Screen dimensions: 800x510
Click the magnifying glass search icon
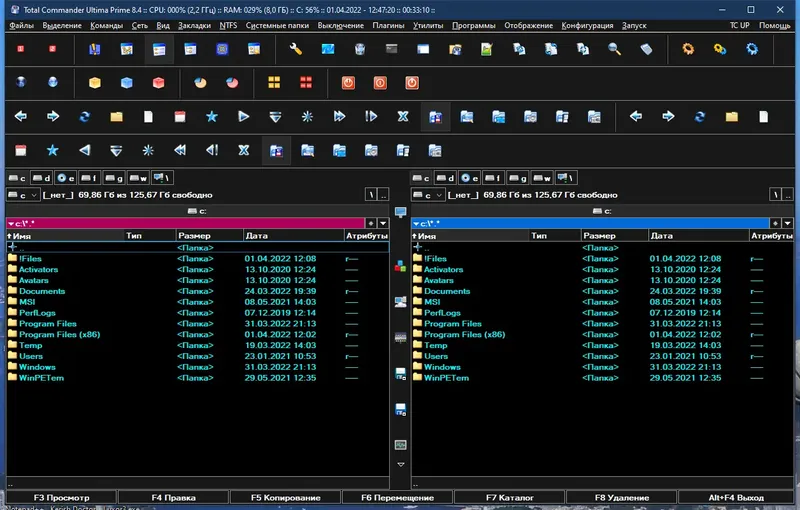click(x=614, y=49)
